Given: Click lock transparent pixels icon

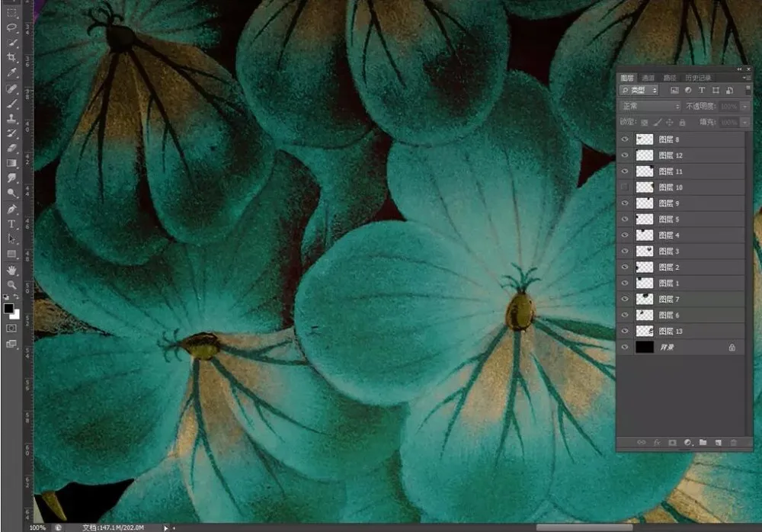Looking at the screenshot, I should 645,123.
